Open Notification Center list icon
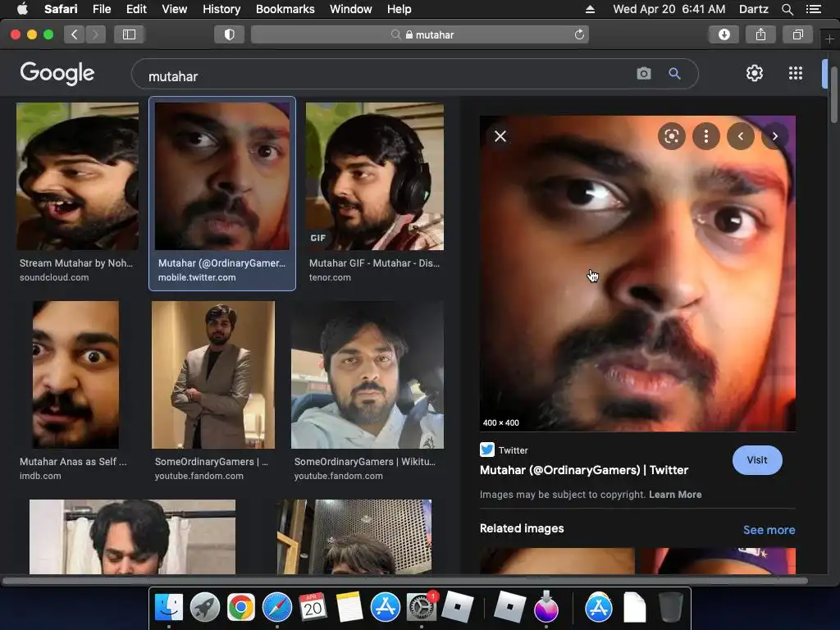Image resolution: width=840 pixels, height=630 pixels. (x=813, y=9)
